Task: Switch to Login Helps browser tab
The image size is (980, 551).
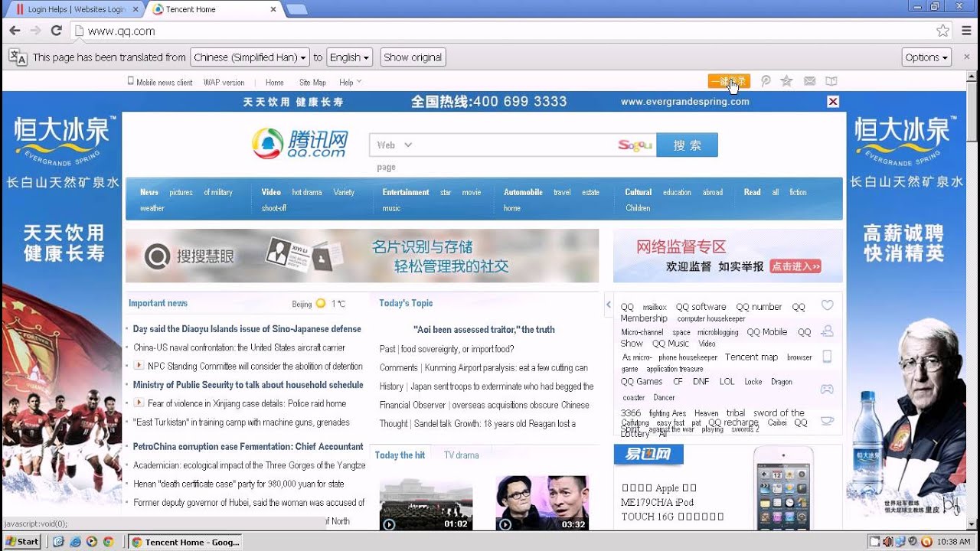Action: point(74,9)
